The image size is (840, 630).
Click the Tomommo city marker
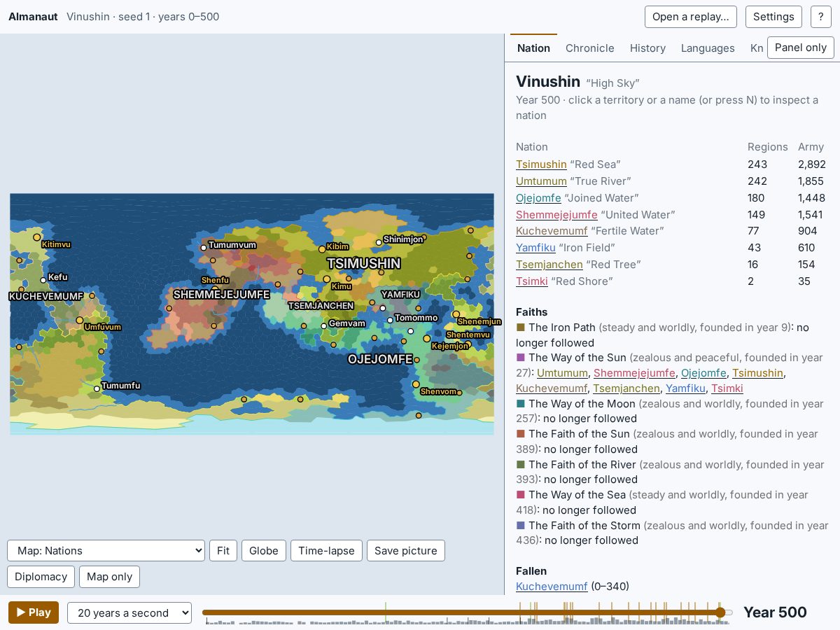391,320
